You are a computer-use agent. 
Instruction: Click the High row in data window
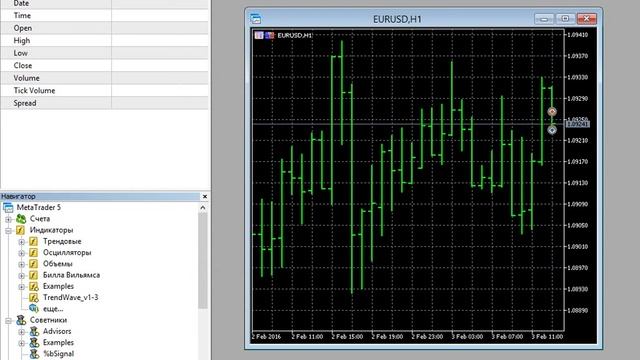[x=104, y=41]
